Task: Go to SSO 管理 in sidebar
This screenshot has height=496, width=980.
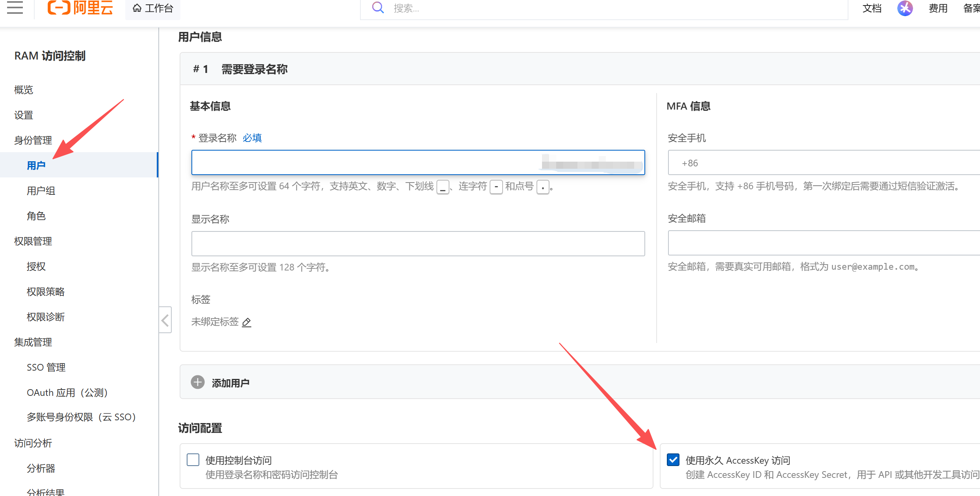Action: tap(46, 367)
